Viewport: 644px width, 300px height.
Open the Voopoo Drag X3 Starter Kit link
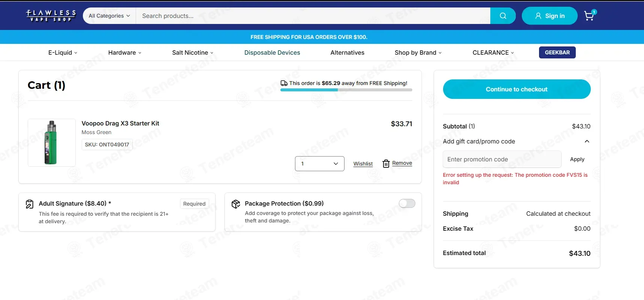[120, 123]
